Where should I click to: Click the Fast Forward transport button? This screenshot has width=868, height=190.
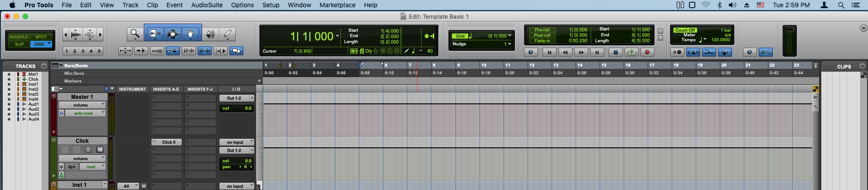click(581, 52)
